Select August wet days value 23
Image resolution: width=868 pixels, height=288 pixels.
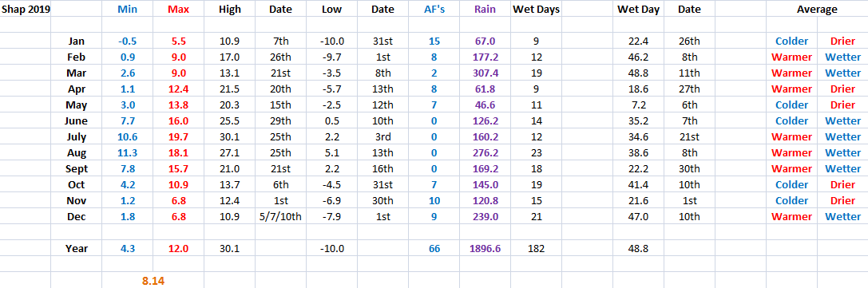click(x=536, y=152)
